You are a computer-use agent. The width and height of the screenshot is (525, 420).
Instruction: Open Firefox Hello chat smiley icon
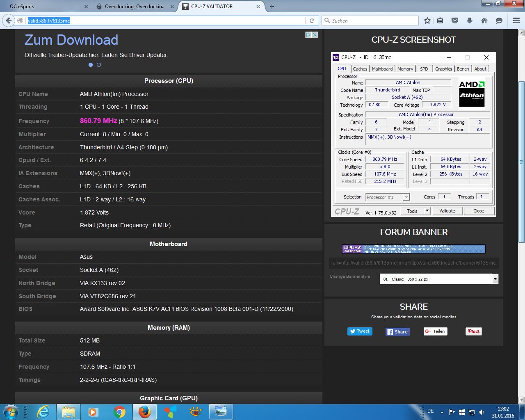[499, 21]
